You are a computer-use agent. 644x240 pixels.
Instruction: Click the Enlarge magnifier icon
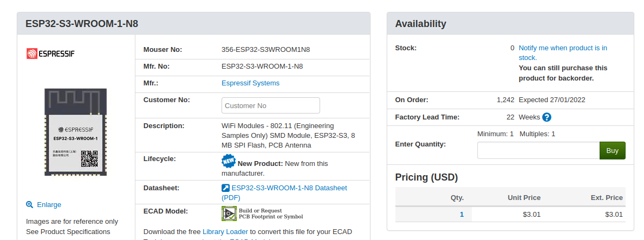pyautogui.click(x=30, y=204)
